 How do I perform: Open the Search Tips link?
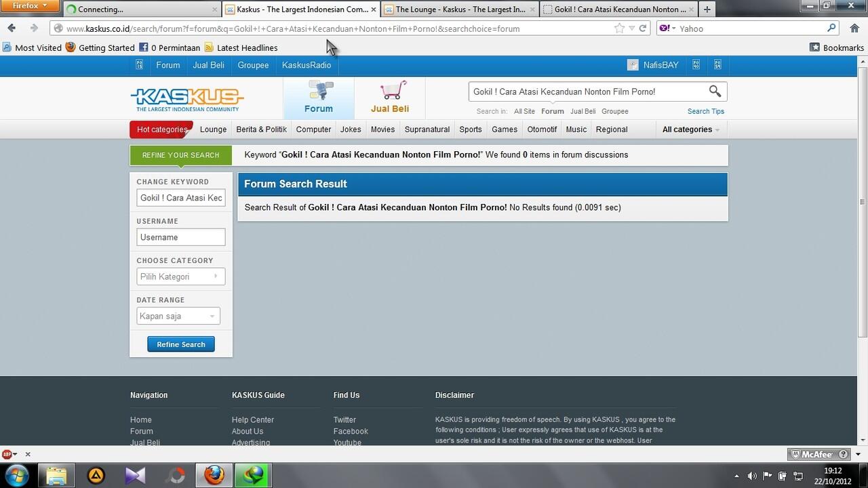tap(706, 111)
